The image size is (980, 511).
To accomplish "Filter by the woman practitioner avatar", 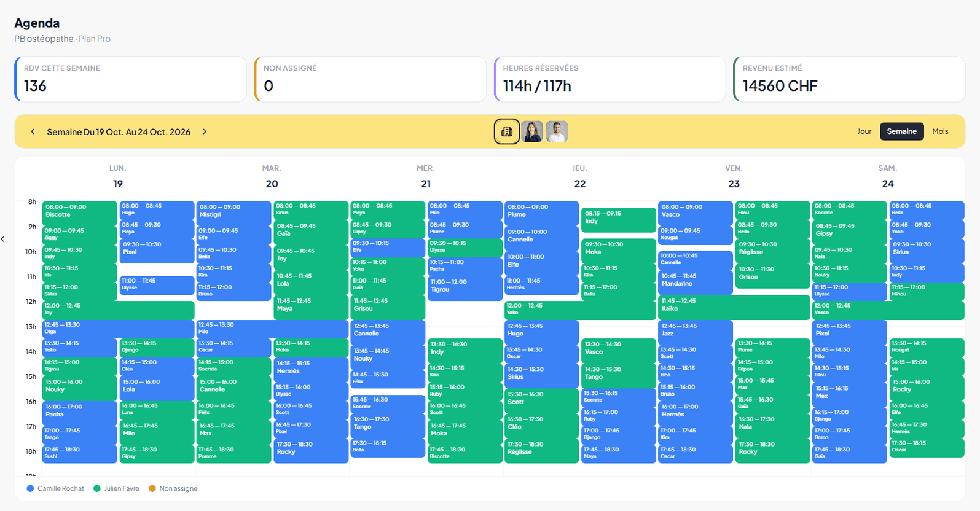I will coord(532,131).
